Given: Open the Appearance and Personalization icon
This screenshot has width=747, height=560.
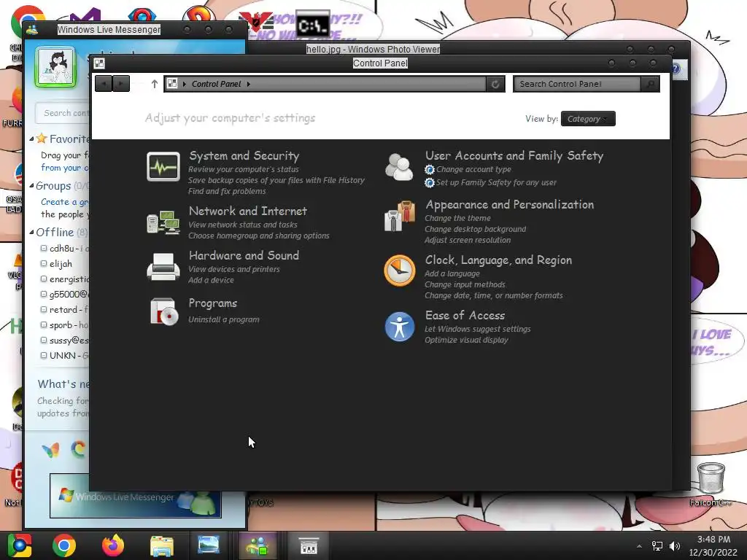Looking at the screenshot, I should (399, 216).
